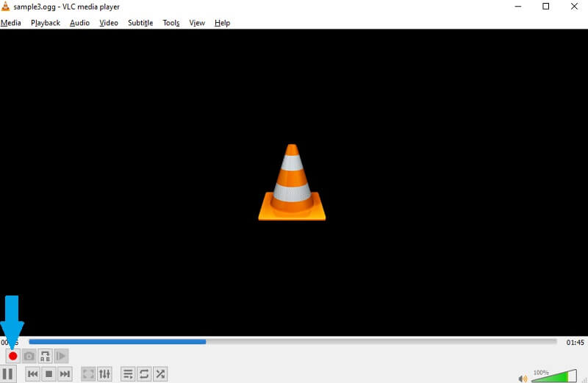
Task: Take a snapshot with the camera icon
Action: pyautogui.click(x=29, y=356)
